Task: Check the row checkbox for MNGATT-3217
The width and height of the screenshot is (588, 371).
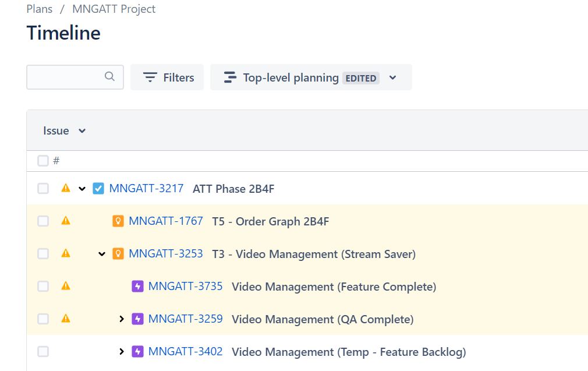Action: (43, 188)
